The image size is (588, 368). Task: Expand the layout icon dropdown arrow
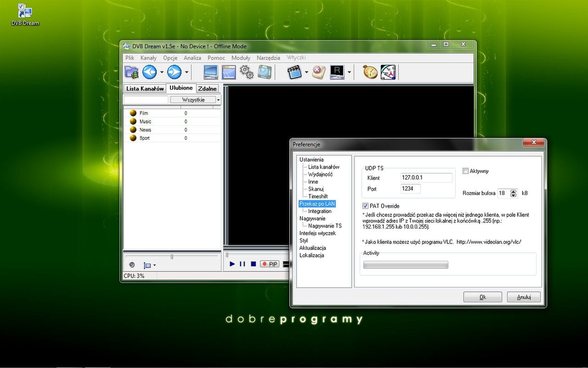(x=154, y=265)
